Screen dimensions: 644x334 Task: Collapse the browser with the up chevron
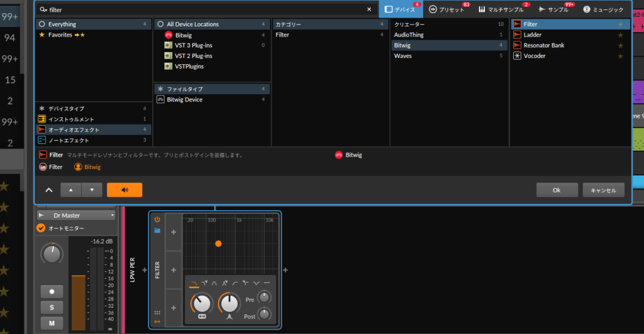pyautogui.click(x=48, y=190)
